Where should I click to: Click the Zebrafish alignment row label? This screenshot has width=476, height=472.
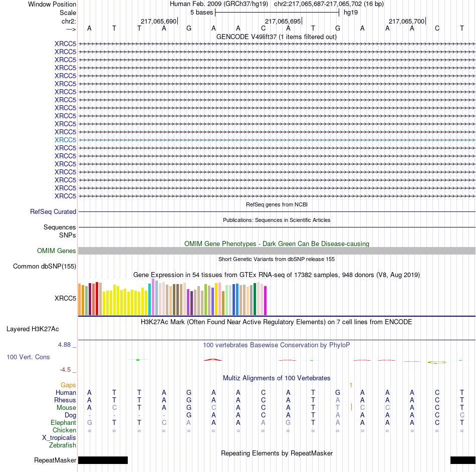point(63,445)
